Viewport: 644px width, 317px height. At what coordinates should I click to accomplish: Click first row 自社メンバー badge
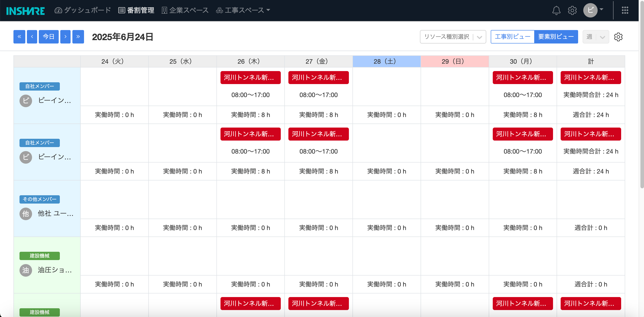[x=39, y=86]
